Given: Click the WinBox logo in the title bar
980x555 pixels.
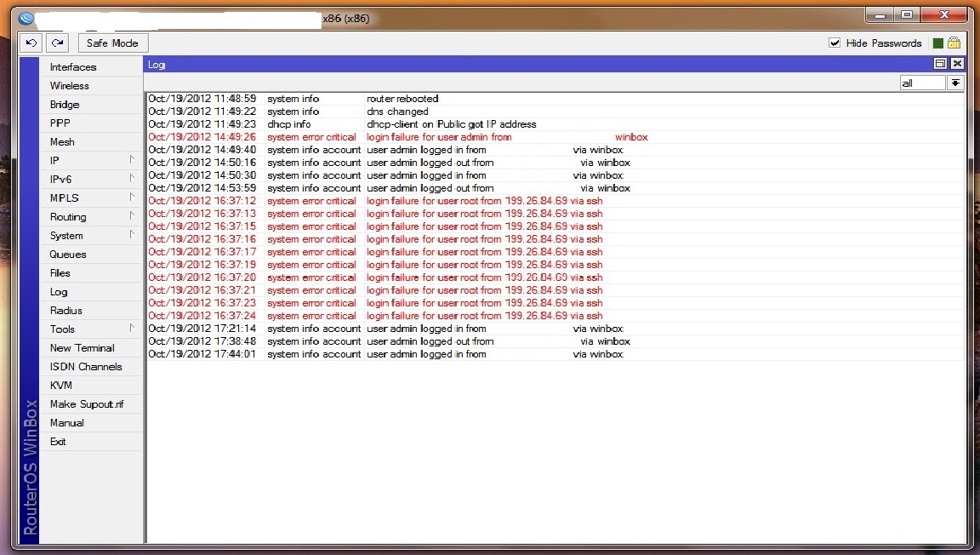Looking at the screenshot, I should (26, 18).
